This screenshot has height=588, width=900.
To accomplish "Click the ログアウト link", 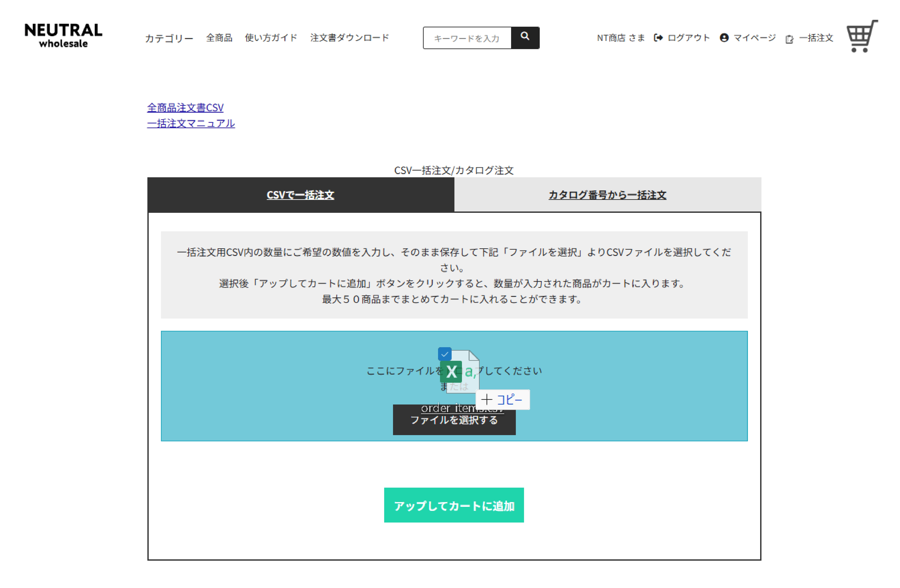I will (x=689, y=37).
